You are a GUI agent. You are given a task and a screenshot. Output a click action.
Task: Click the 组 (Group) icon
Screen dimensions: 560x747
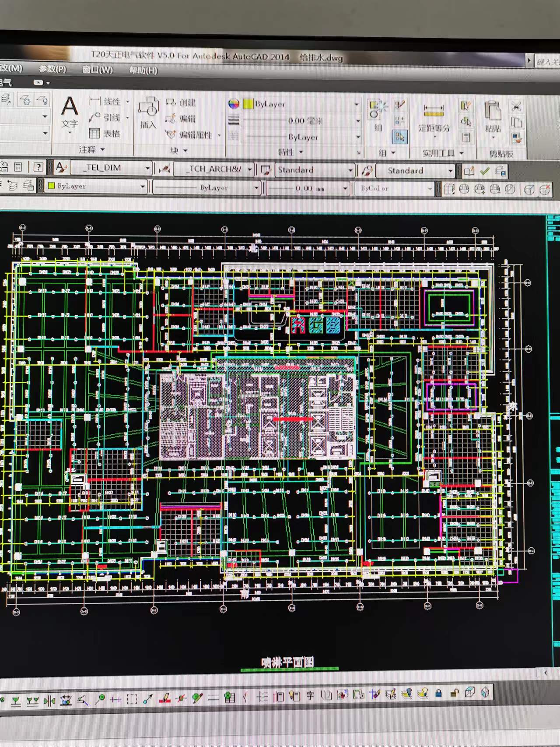(378, 115)
